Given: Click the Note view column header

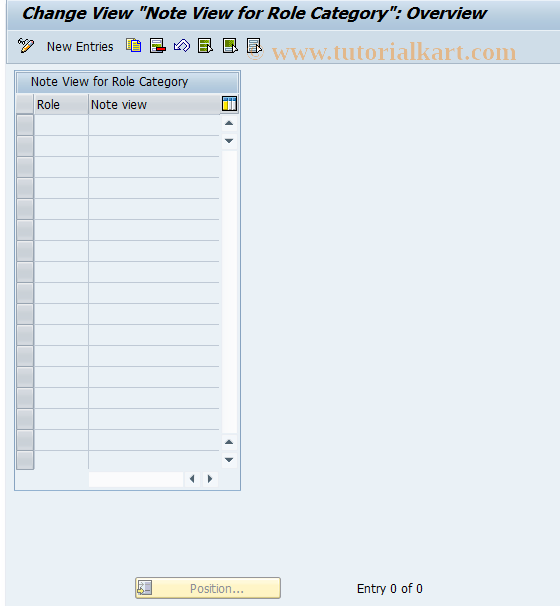Looking at the screenshot, I should (x=154, y=104).
